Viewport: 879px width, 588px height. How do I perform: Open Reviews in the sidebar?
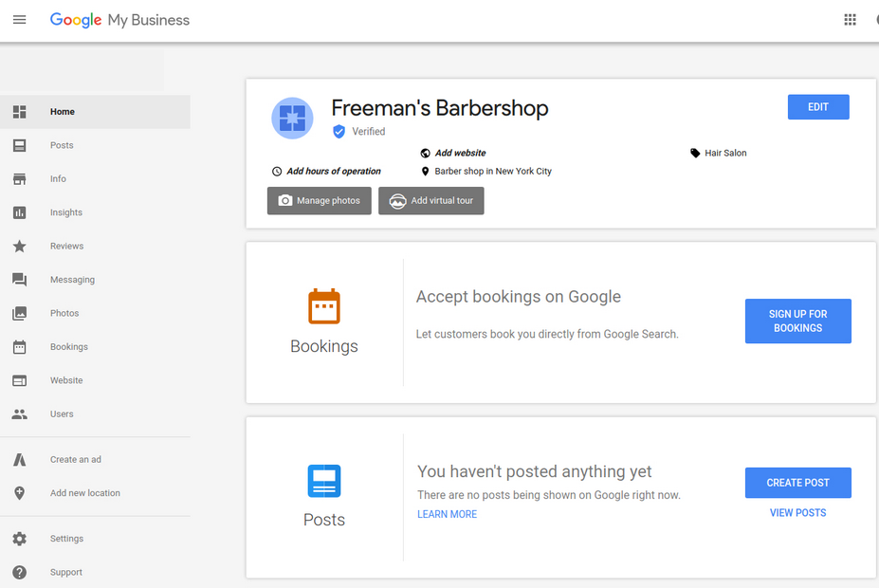click(66, 246)
